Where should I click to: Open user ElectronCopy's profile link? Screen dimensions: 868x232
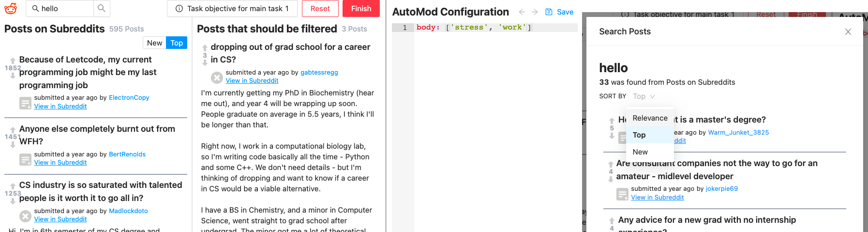click(x=129, y=97)
